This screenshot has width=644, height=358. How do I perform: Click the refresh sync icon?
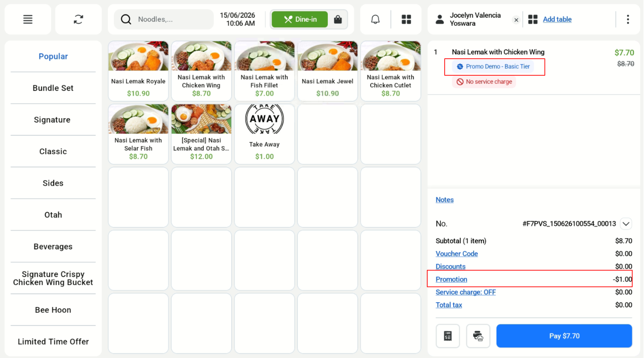[x=78, y=19]
